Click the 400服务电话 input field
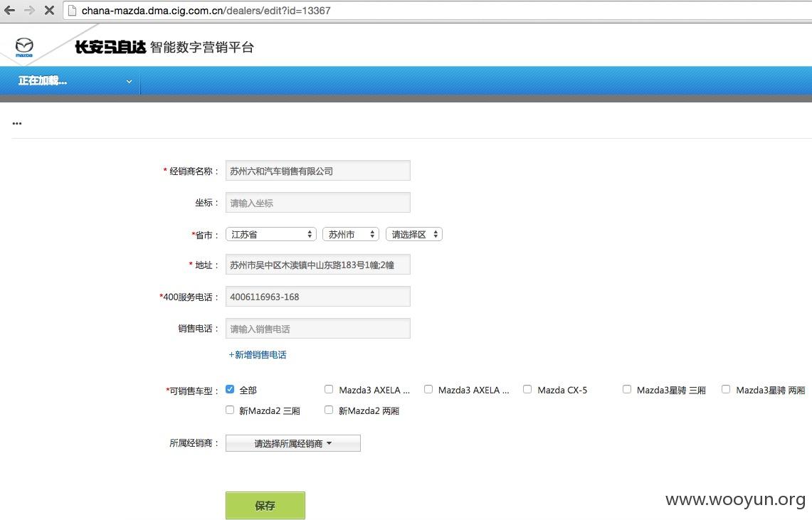812x520 pixels. coord(318,297)
